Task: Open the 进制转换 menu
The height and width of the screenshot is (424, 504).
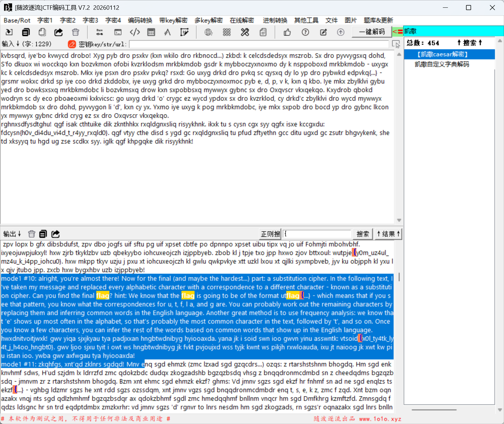Action: [275, 20]
